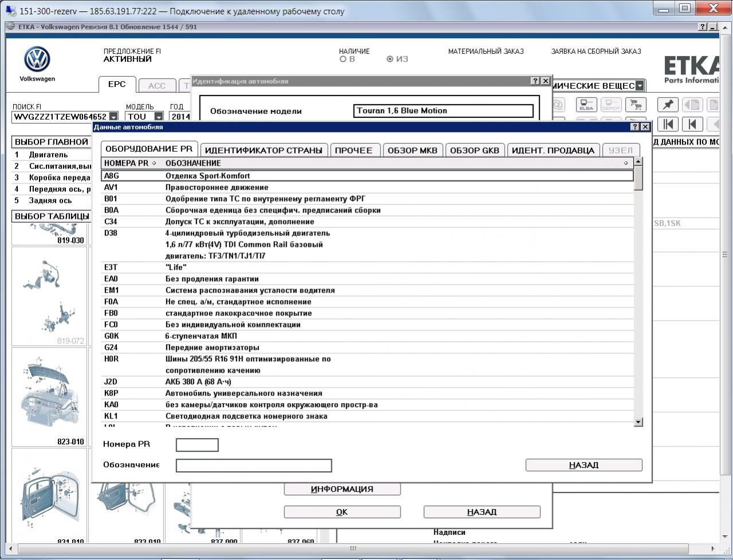This screenshot has width=733, height=560.
Task: Sort by НОМЕРА PR column diamond
Action: point(154,163)
